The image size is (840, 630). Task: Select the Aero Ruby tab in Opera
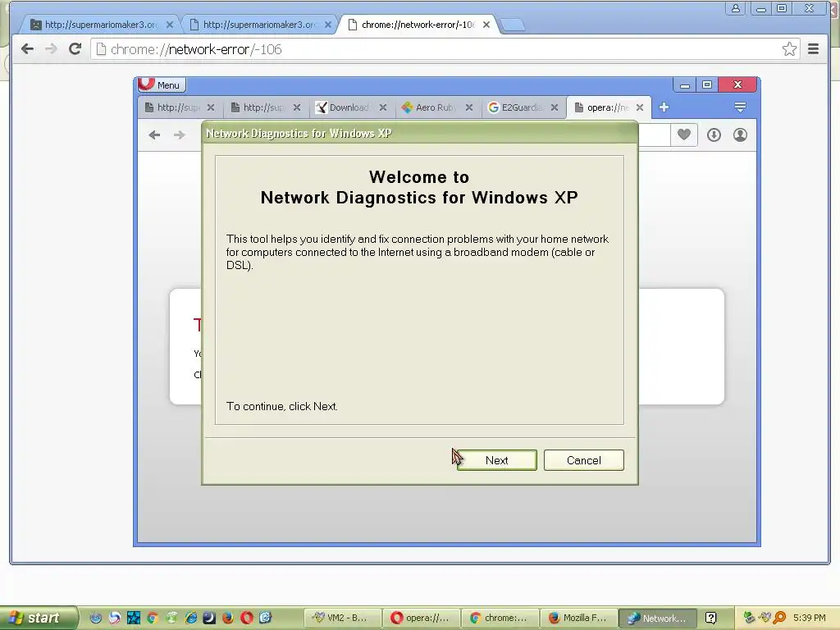[436, 107]
